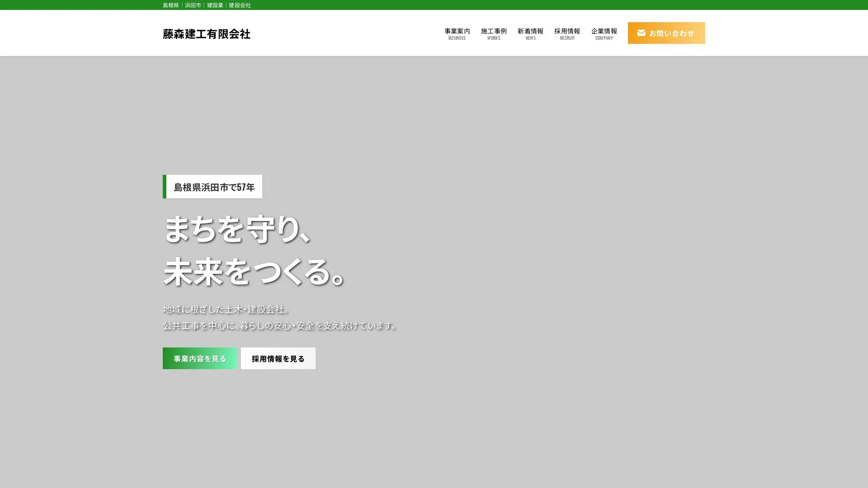Click the 浜田市 text in the top bar
The image size is (868, 488).
pos(193,5)
